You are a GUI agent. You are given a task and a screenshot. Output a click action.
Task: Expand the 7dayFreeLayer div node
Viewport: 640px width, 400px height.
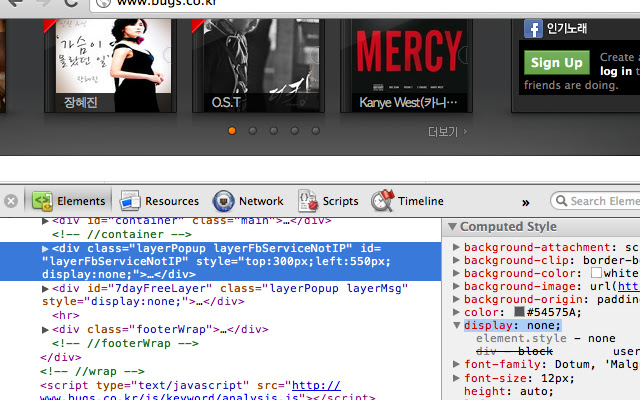(45, 289)
